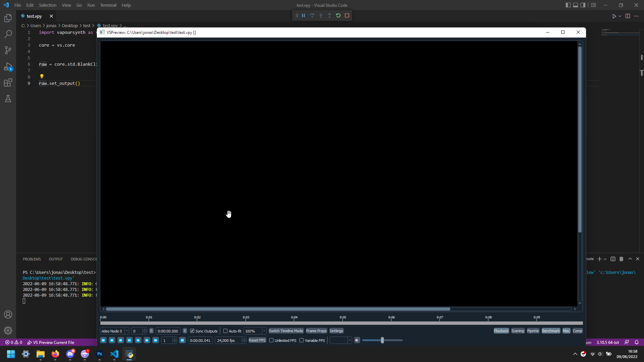Stop debugging with the red square
The image size is (644, 362).
[x=347, y=15]
